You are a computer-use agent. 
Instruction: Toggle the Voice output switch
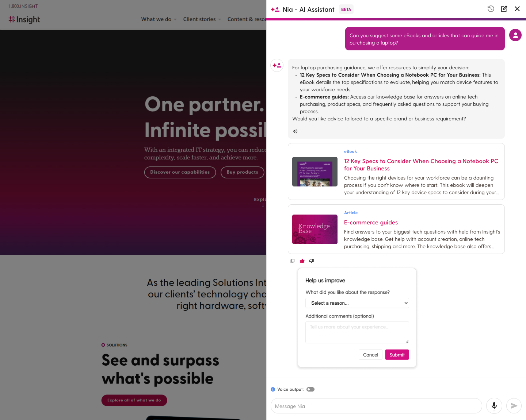point(310,389)
